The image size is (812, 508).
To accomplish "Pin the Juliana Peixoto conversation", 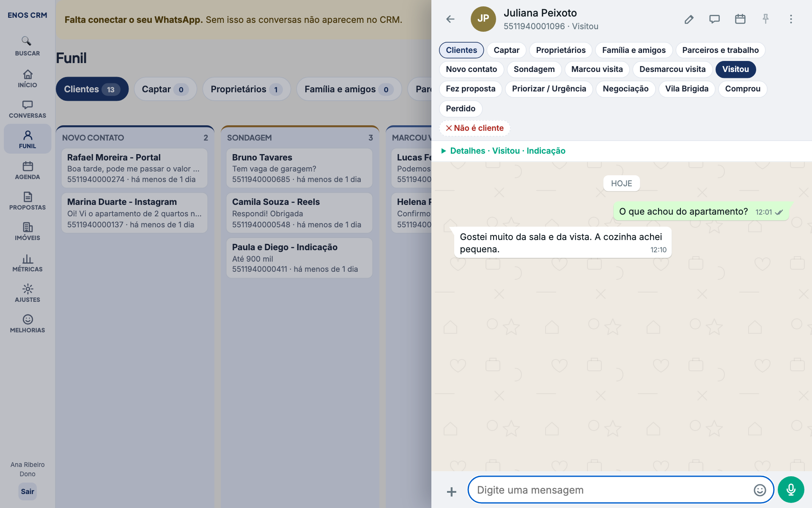I will [x=765, y=19].
